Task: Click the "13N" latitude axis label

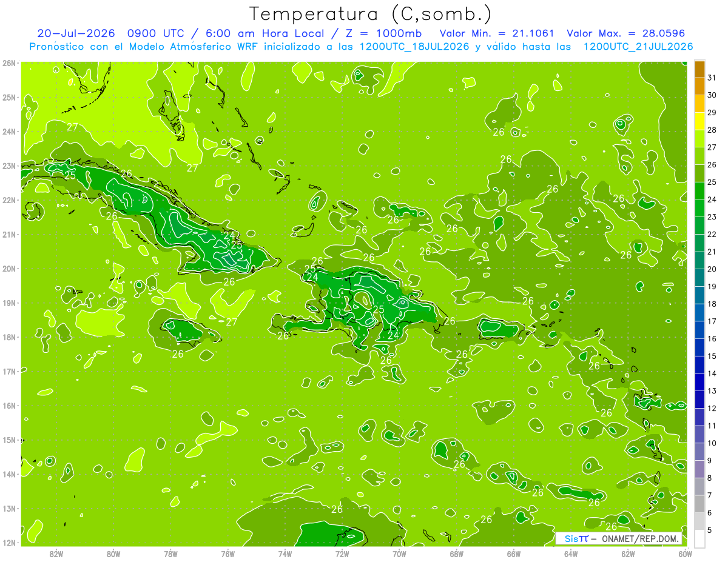Action: (10, 508)
